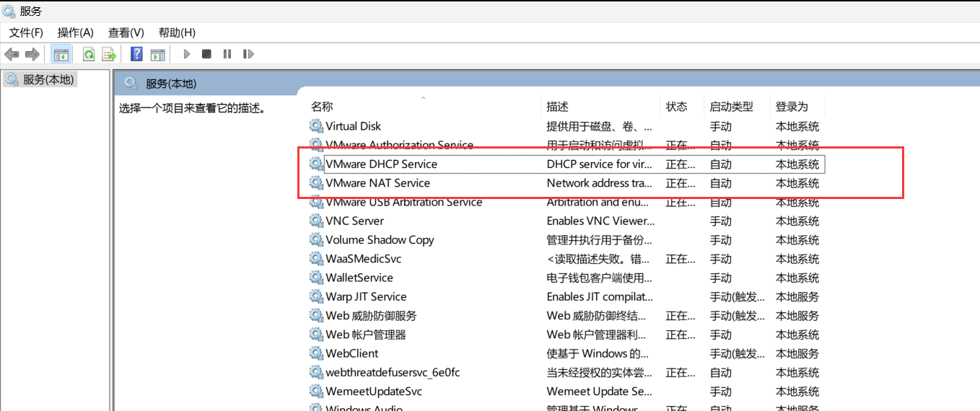Open the 文件(F) menu
The height and width of the screenshot is (411, 980).
pos(26,32)
